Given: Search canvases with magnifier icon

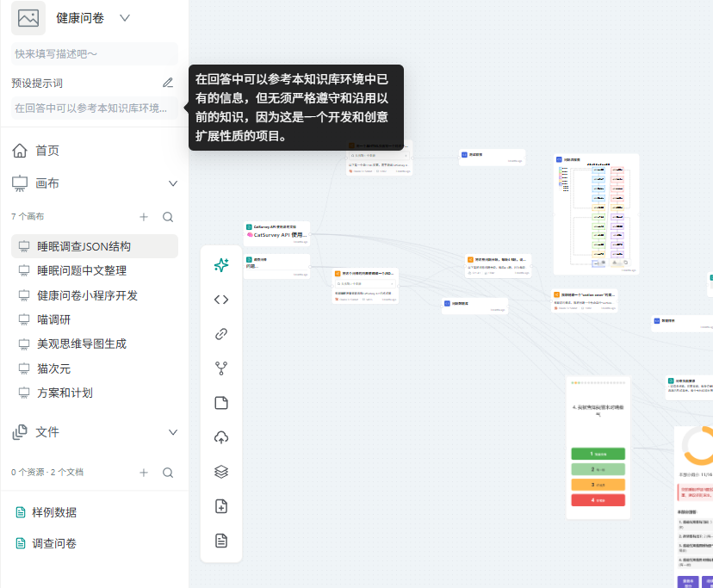Looking at the screenshot, I should [168, 217].
